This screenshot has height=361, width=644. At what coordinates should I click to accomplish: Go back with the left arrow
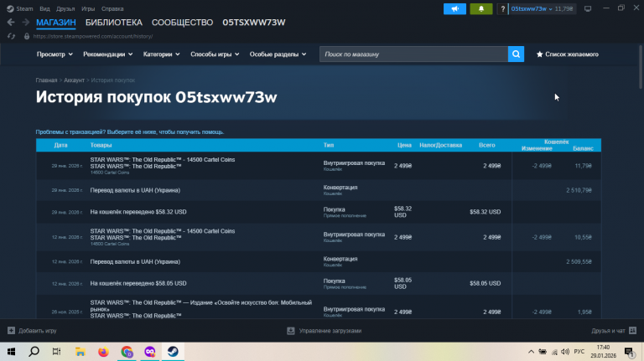11,22
